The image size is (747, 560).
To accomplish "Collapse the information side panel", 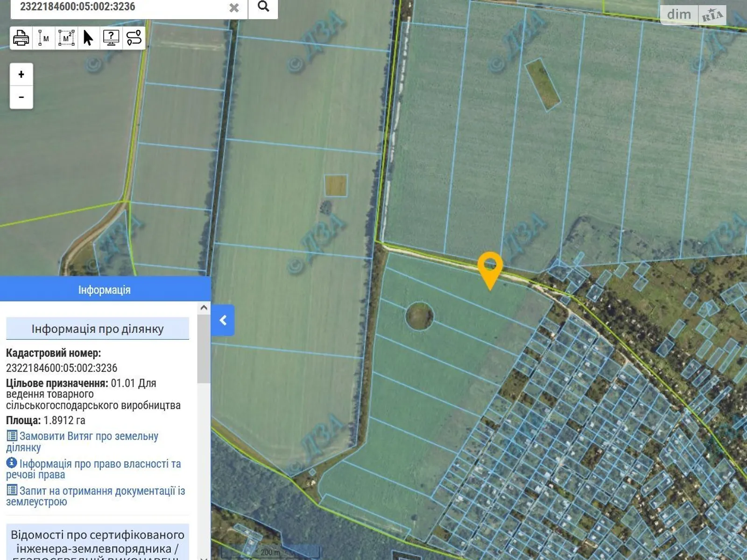I will pyautogui.click(x=223, y=320).
